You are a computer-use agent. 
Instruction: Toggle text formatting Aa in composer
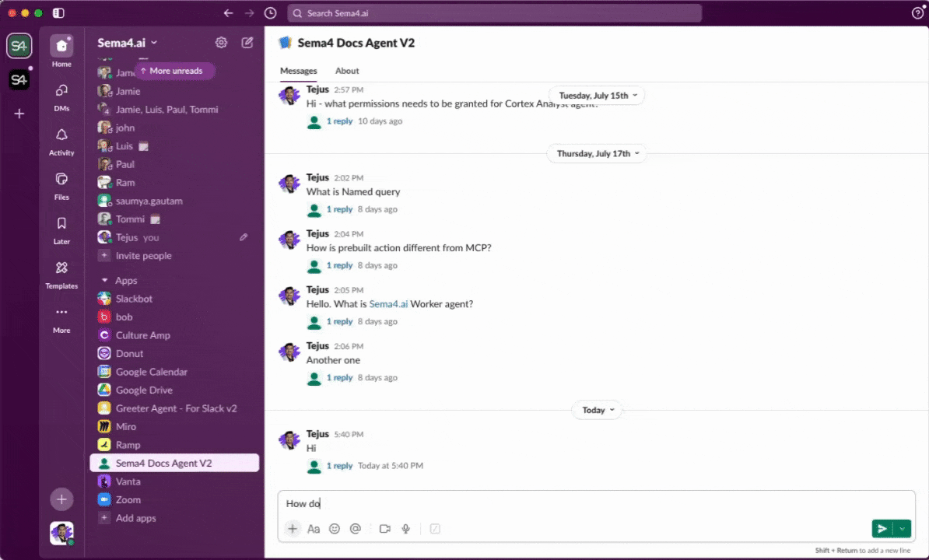pos(314,529)
